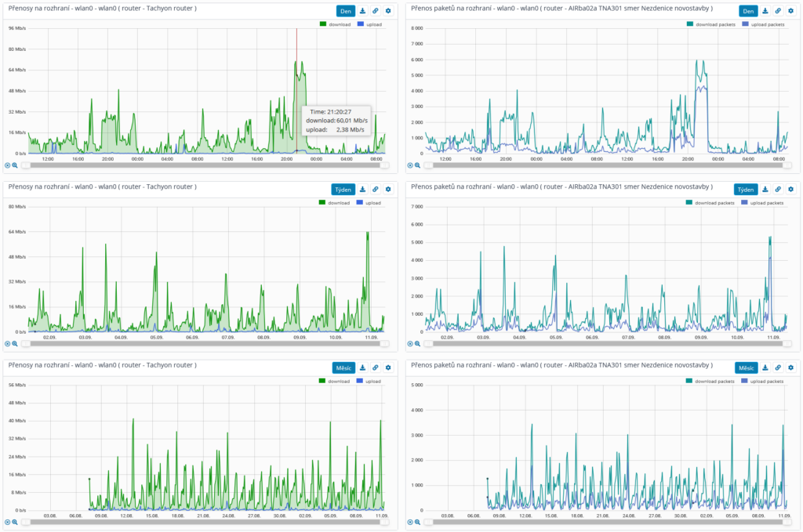803x532 pixels.
Task: Reset zoom with circle-x icon under AIRba02a Měsíc chart
Action: tap(410, 523)
